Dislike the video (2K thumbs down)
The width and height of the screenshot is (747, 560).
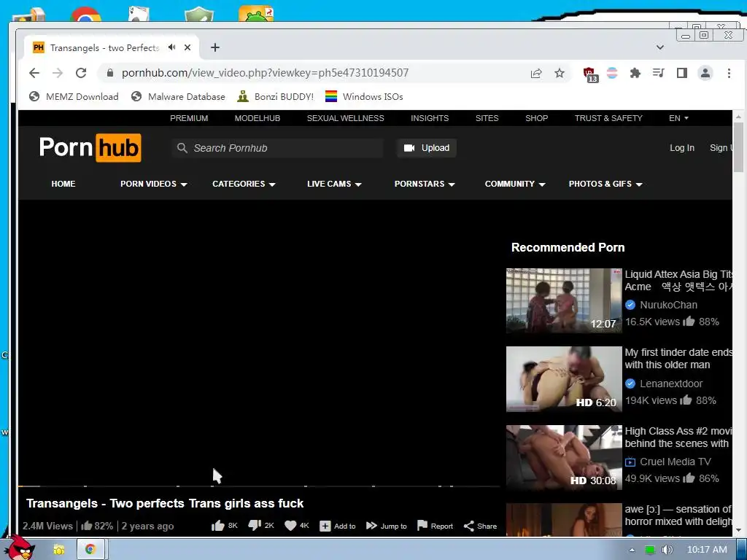click(255, 526)
